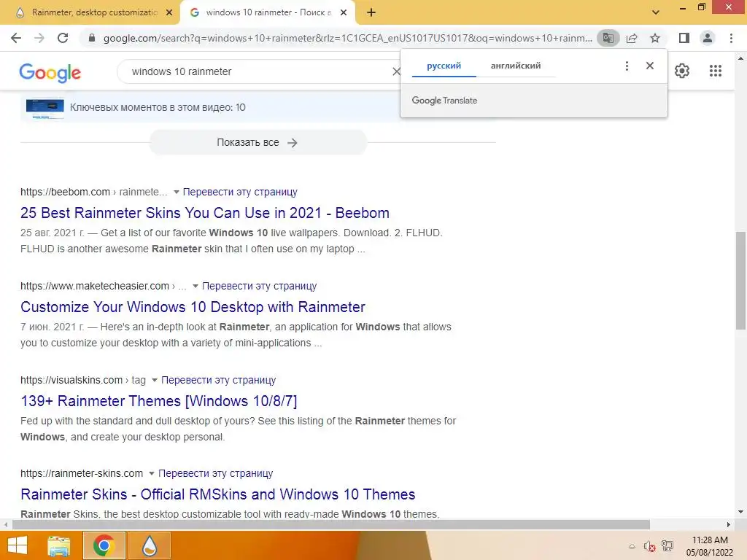Image resolution: width=747 pixels, height=560 pixels.
Task: Translate the maketecheasier.com result page
Action: (259, 286)
